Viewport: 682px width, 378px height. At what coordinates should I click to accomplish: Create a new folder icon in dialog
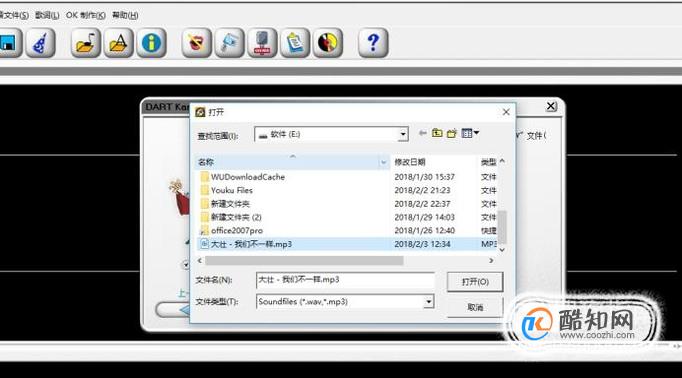452,133
